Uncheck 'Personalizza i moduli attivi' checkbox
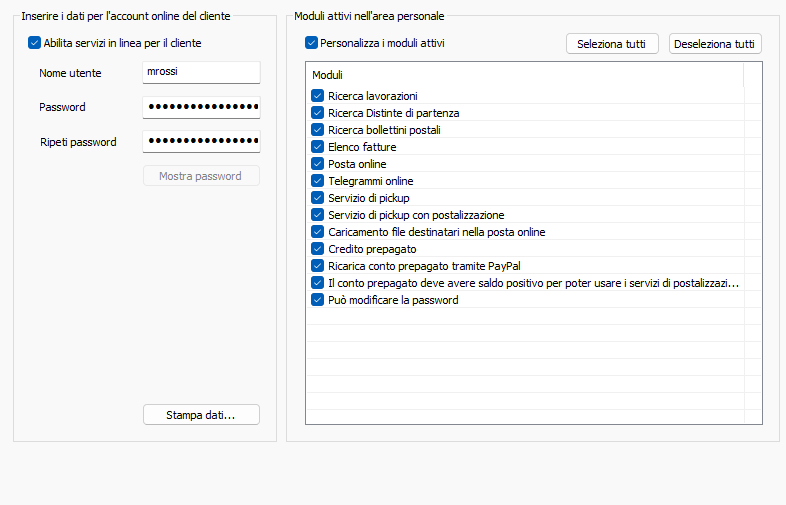This screenshot has width=786, height=505. (x=311, y=43)
